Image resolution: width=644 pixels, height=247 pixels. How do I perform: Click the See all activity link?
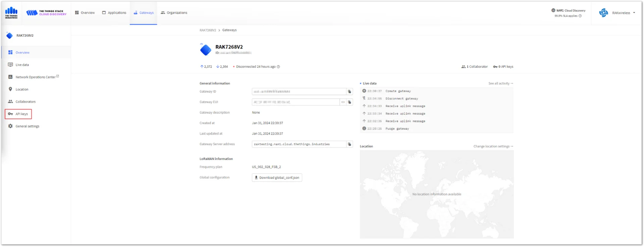[501, 83]
